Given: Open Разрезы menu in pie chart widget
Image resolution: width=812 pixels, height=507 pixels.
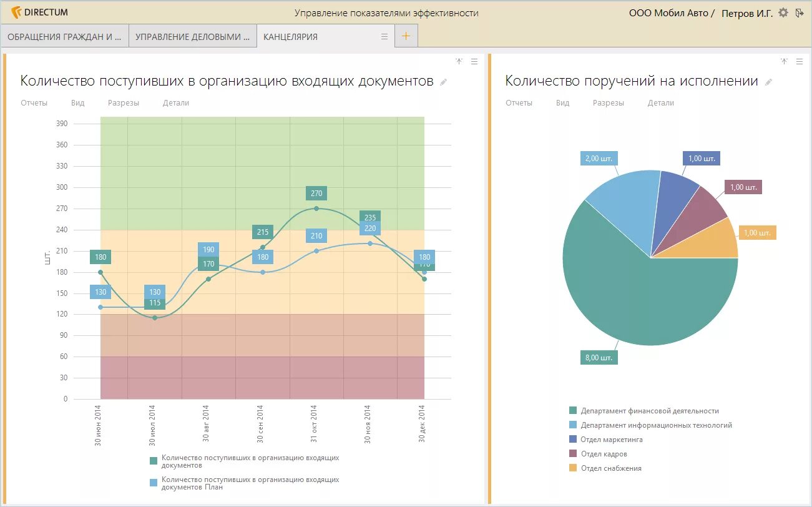Looking at the screenshot, I should (609, 103).
